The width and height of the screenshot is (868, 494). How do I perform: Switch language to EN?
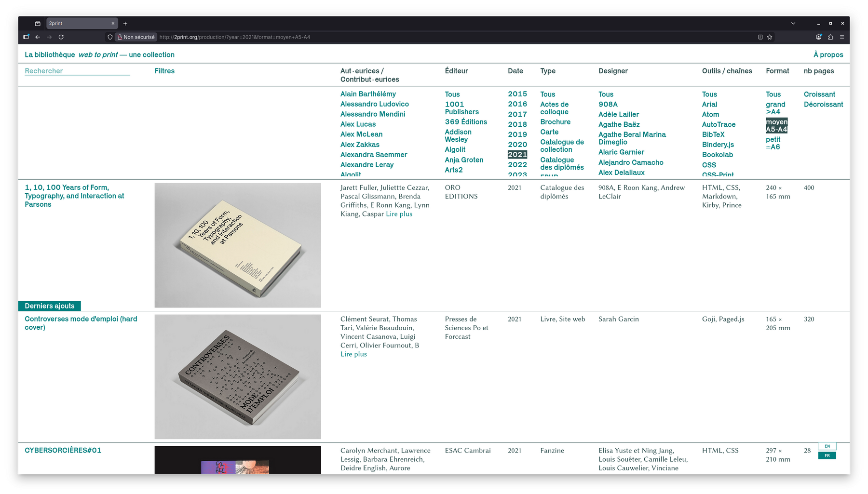(827, 446)
